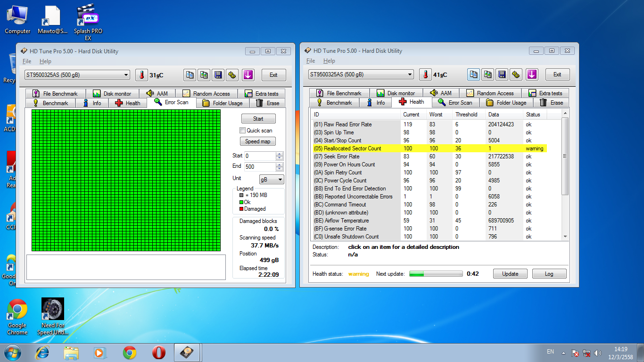This screenshot has height=362, width=644.
Task: Click purple down-arrow icon in Health window
Action: tap(532, 74)
